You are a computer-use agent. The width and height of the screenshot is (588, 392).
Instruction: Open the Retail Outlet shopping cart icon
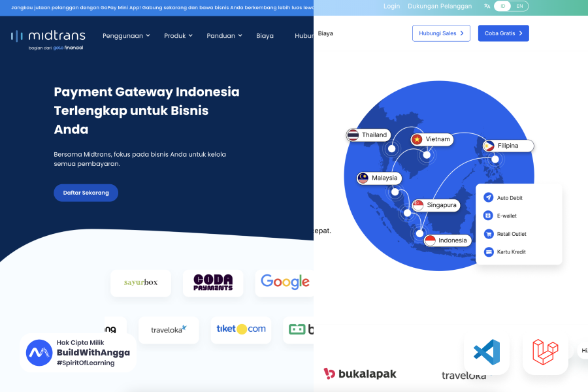(488, 234)
